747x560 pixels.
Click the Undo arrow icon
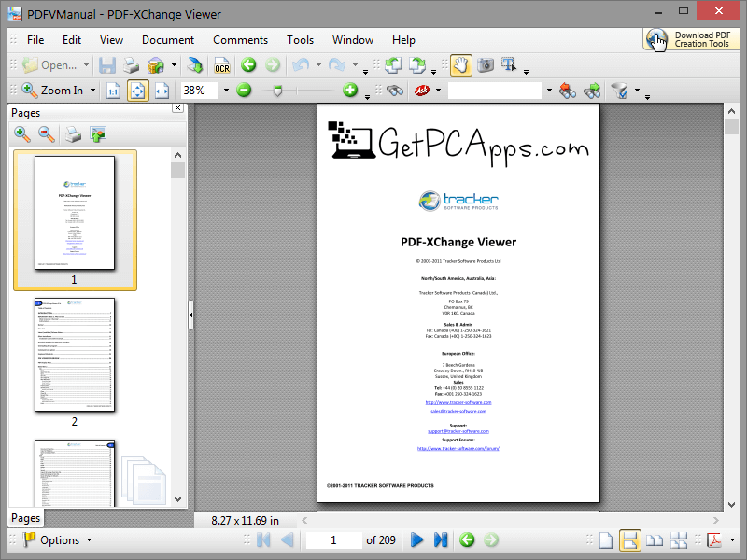pyautogui.click(x=301, y=64)
